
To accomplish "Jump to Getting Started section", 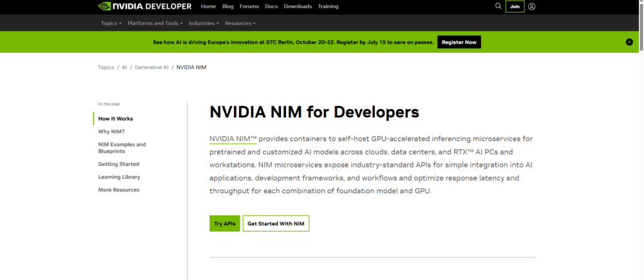I will tap(119, 164).
